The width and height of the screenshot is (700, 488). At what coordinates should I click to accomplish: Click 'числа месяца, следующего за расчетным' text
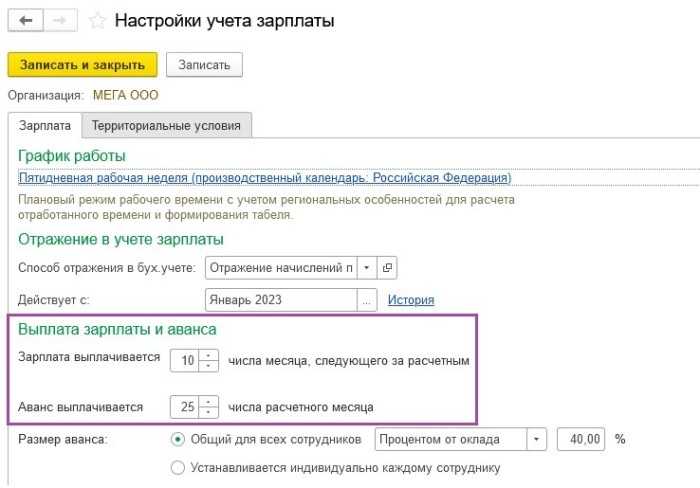click(x=349, y=361)
